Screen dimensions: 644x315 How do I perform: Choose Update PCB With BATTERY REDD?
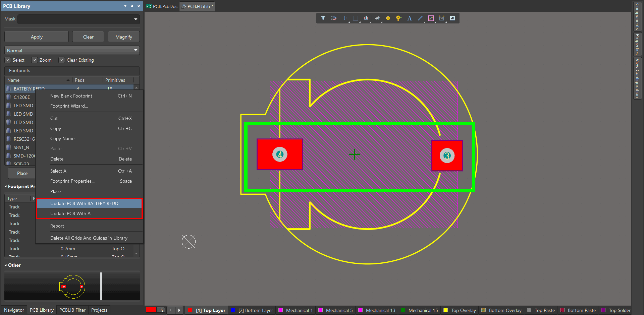(x=84, y=203)
